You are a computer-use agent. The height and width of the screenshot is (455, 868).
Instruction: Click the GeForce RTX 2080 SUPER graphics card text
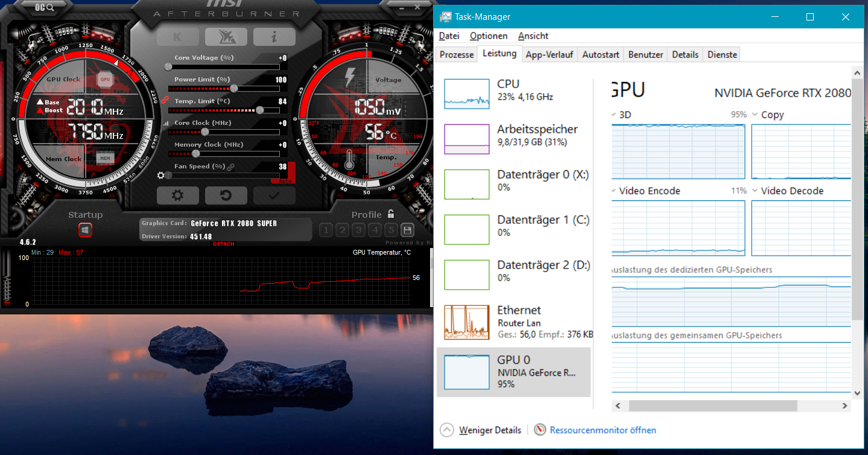coord(233,223)
